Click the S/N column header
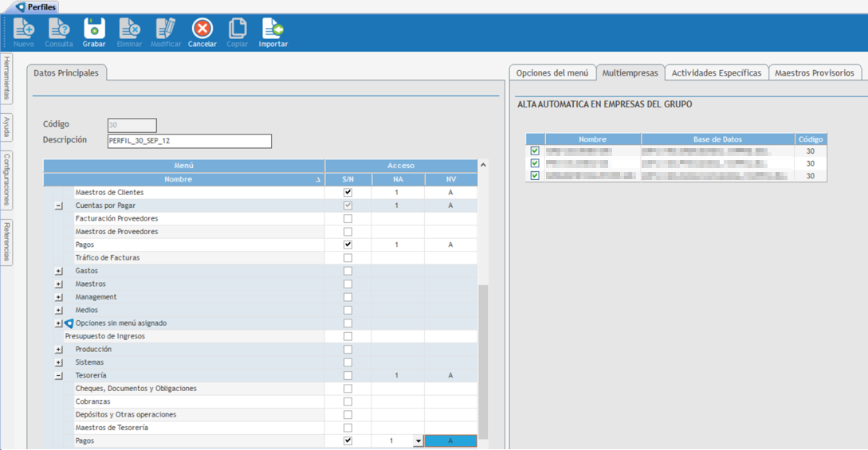This screenshot has width=868, height=450. [x=348, y=180]
